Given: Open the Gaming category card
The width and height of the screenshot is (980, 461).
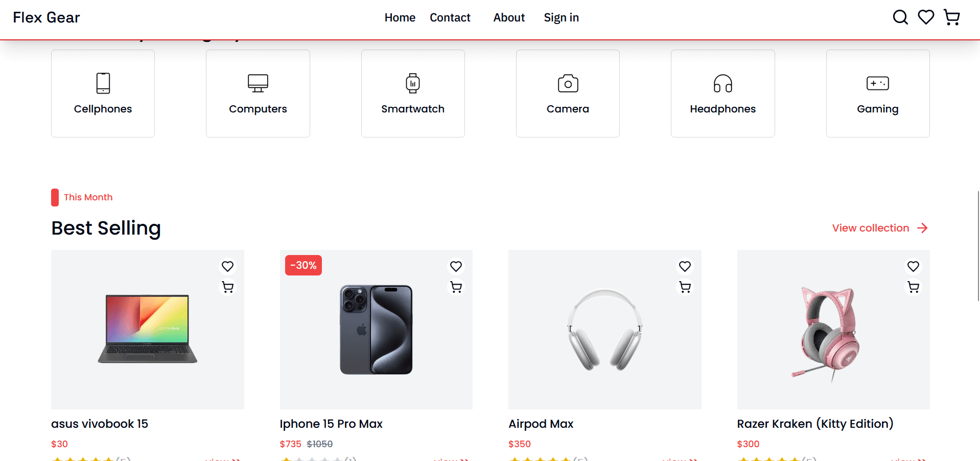Looking at the screenshot, I should click(x=878, y=94).
